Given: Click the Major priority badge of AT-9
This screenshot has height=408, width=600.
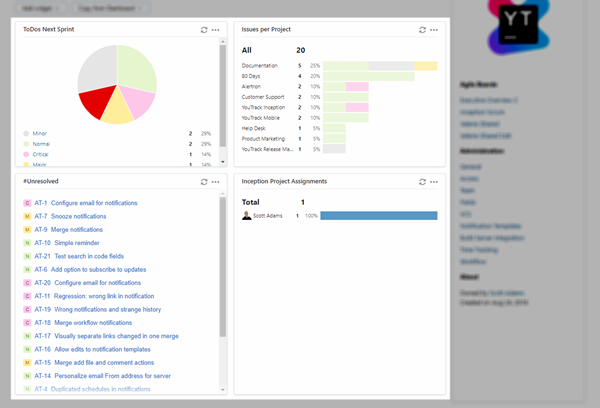Looking at the screenshot, I should [x=27, y=230].
